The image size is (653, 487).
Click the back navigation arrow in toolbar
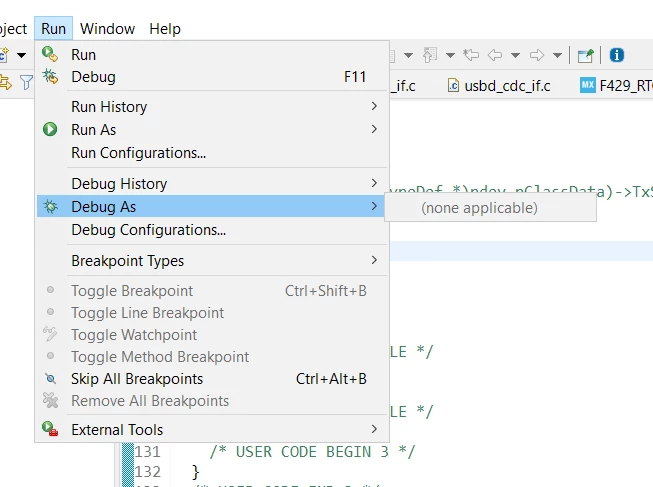pyautogui.click(x=495, y=55)
